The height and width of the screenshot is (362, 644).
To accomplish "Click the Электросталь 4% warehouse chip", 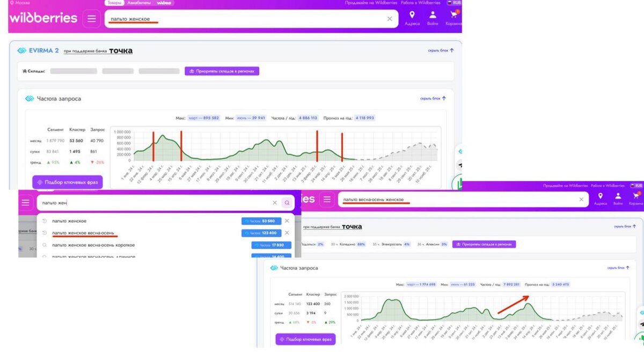I will tap(391, 244).
